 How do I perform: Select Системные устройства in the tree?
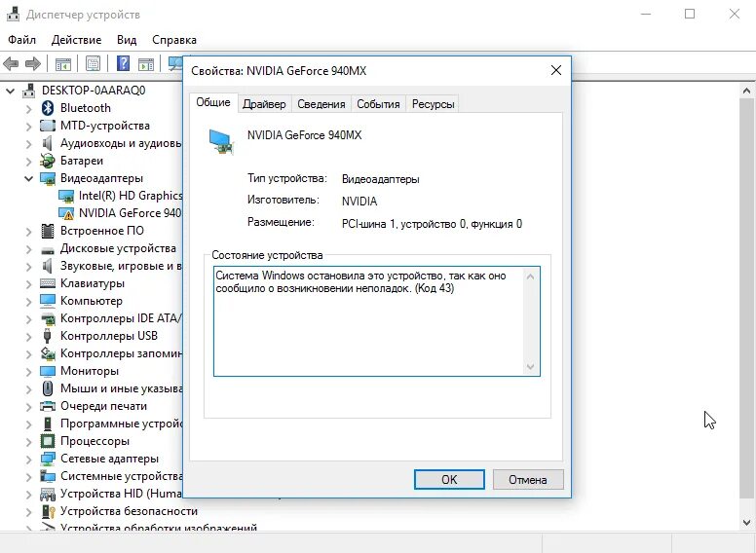[122, 476]
